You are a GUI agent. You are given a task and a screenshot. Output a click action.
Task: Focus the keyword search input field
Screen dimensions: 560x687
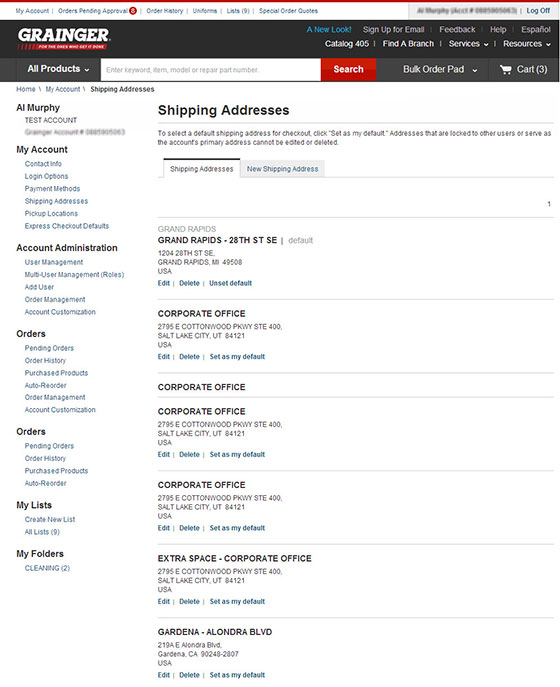[x=211, y=70]
